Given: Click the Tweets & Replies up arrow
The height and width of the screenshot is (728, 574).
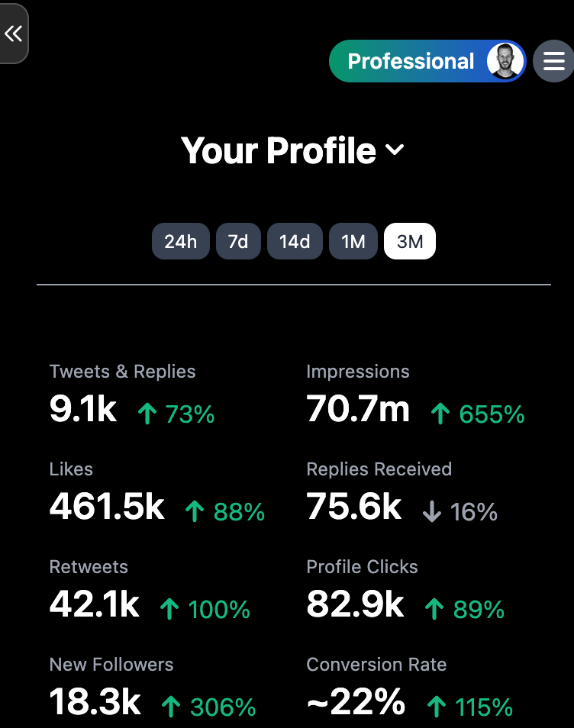Looking at the screenshot, I should tap(147, 413).
